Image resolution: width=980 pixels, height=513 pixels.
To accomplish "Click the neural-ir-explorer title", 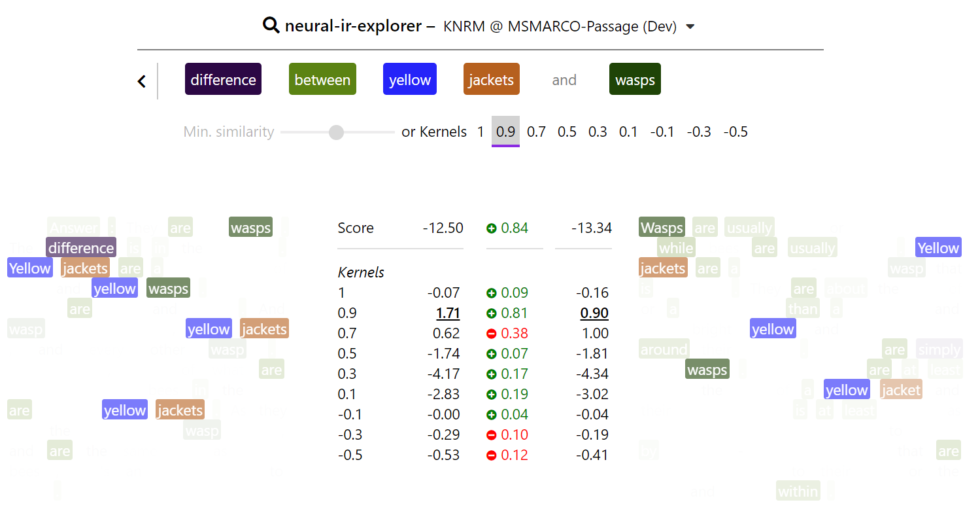I will coord(354,26).
